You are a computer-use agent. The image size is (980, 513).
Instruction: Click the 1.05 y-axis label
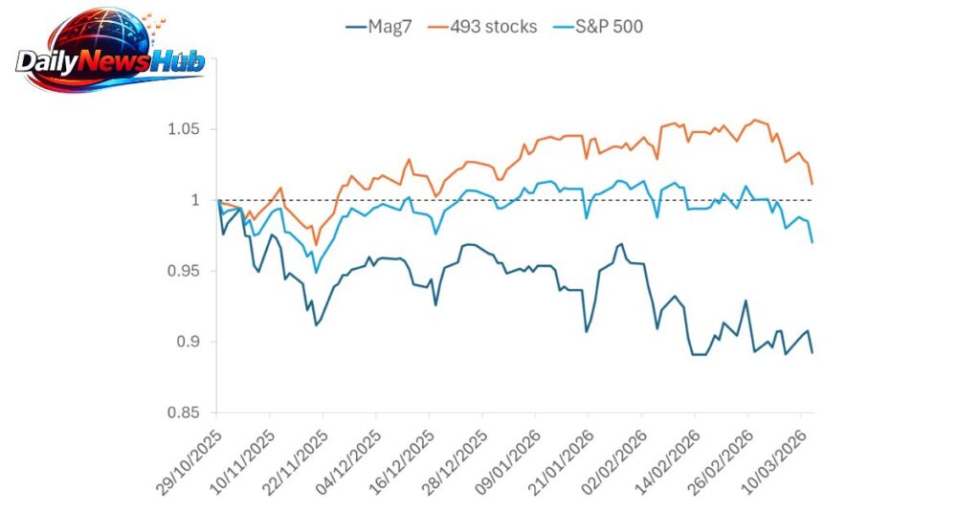pyautogui.click(x=183, y=129)
